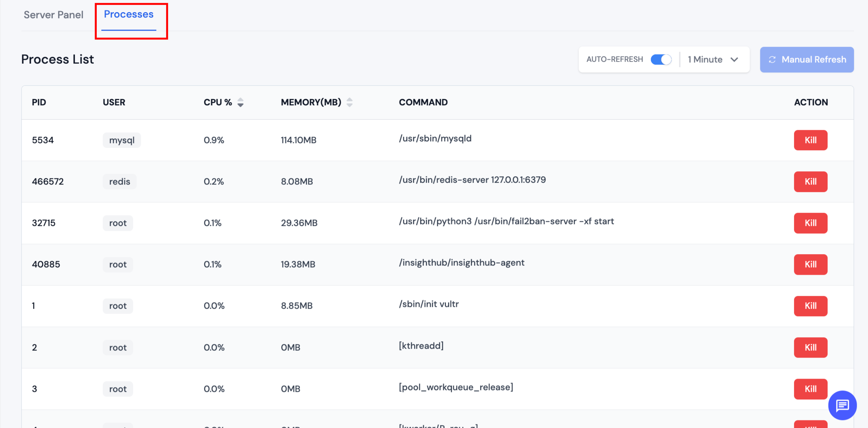Toggle the AUTO-REFRESH switch off

tap(661, 59)
